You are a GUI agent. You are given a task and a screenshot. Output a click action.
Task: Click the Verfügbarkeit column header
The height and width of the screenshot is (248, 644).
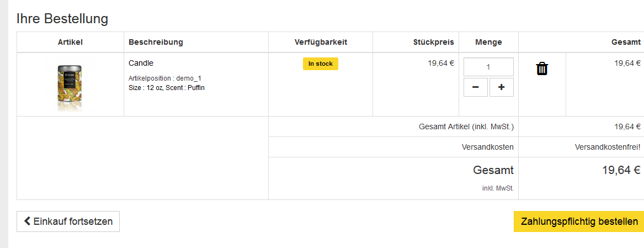321,42
